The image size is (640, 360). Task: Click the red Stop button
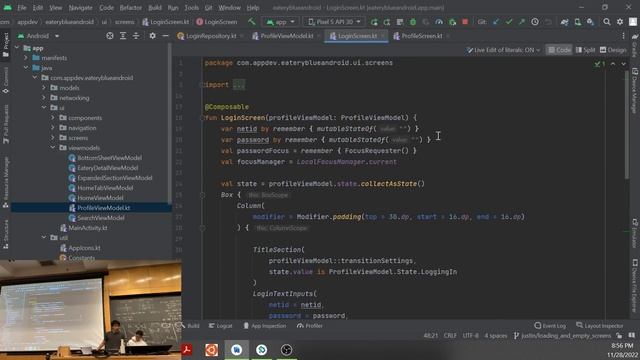(465, 22)
